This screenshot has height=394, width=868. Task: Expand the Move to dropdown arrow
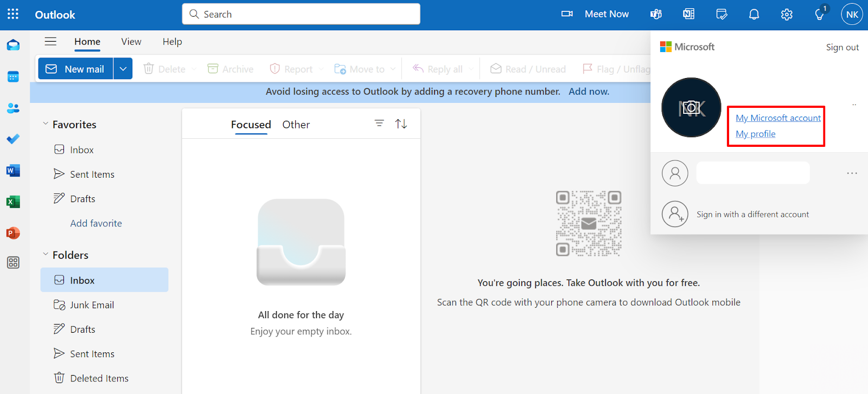[x=393, y=69]
